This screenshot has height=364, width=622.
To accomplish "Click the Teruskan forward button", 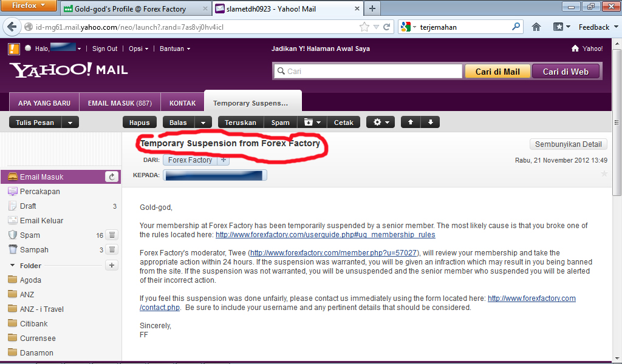I will (241, 123).
